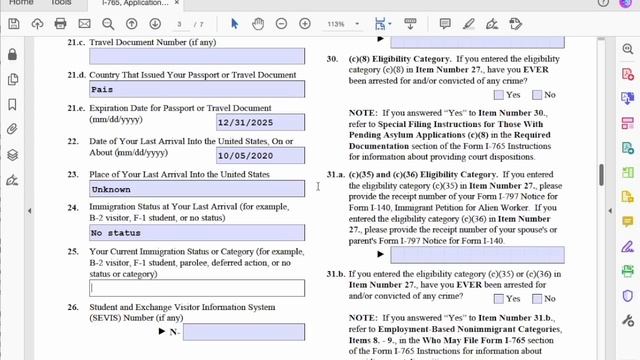Open Protect shield tool in right pane
Screen dimensions: 640x360
point(628,296)
